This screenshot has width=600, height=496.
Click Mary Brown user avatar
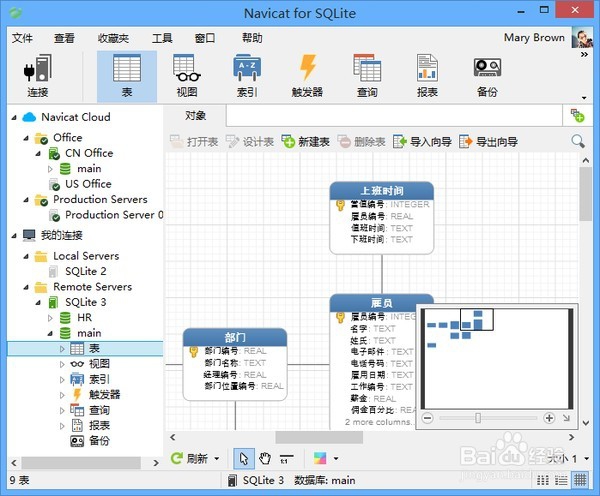coord(582,38)
